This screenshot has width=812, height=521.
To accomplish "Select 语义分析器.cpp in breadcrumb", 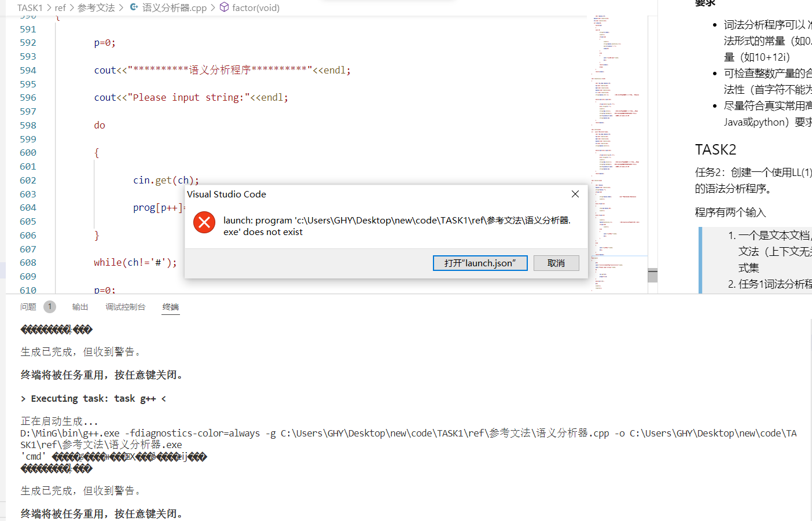I will click(174, 8).
